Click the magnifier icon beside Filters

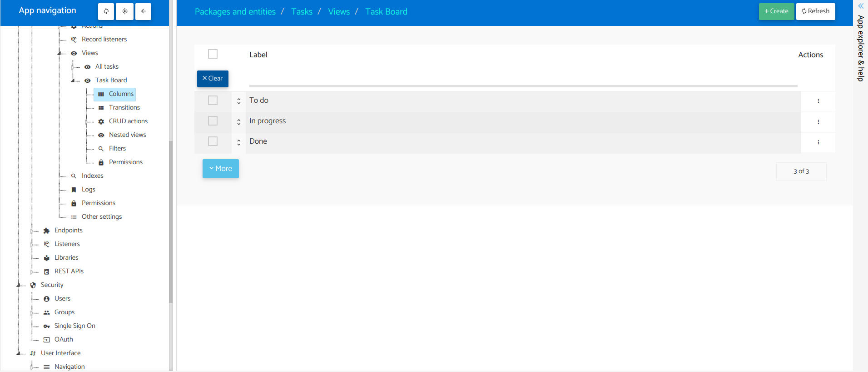click(x=101, y=149)
